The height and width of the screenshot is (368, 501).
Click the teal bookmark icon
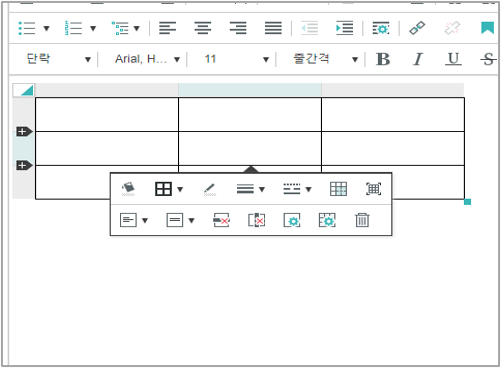pos(487,28)
